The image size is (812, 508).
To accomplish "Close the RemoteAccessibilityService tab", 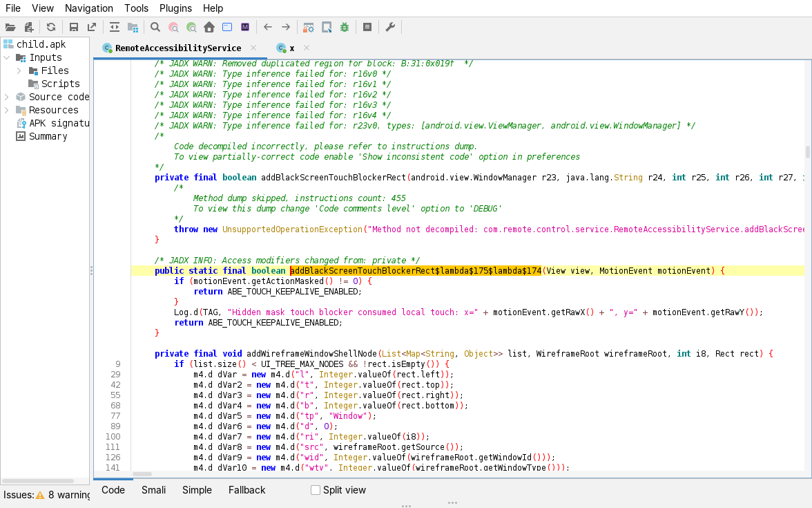I will click(x=253, y=48).
